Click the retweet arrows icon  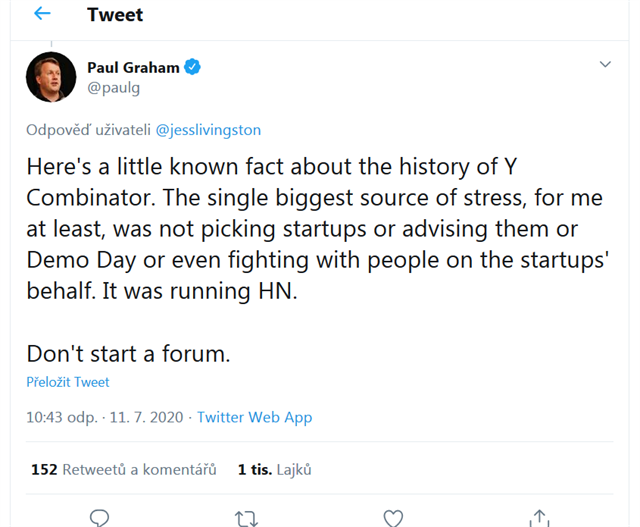tap(245, 517)
